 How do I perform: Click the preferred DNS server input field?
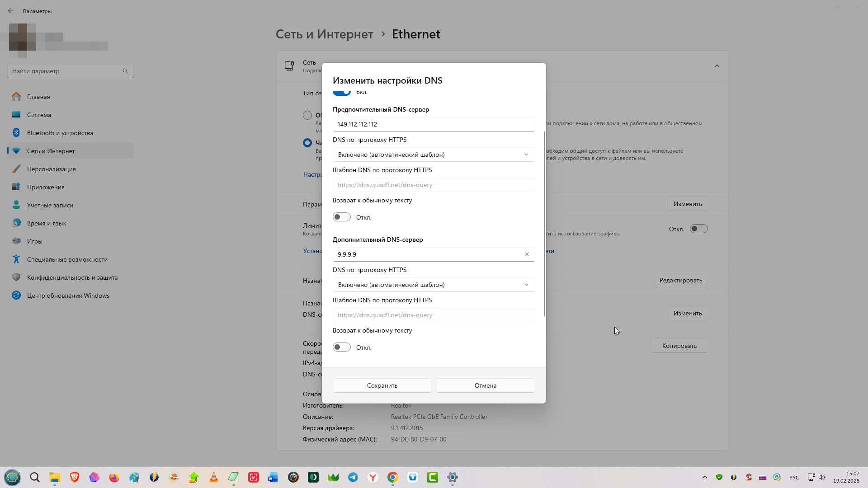coord(434,124)
